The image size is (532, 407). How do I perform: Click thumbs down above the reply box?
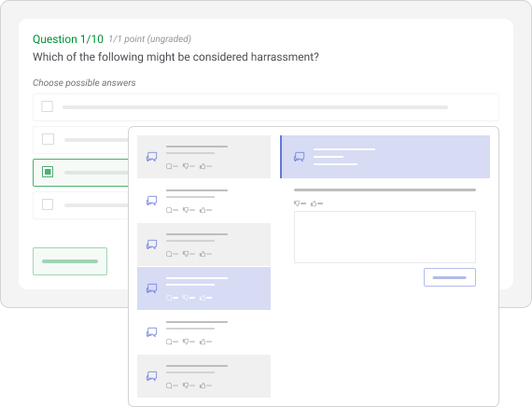pyautogui.click(x=297, y=203)
